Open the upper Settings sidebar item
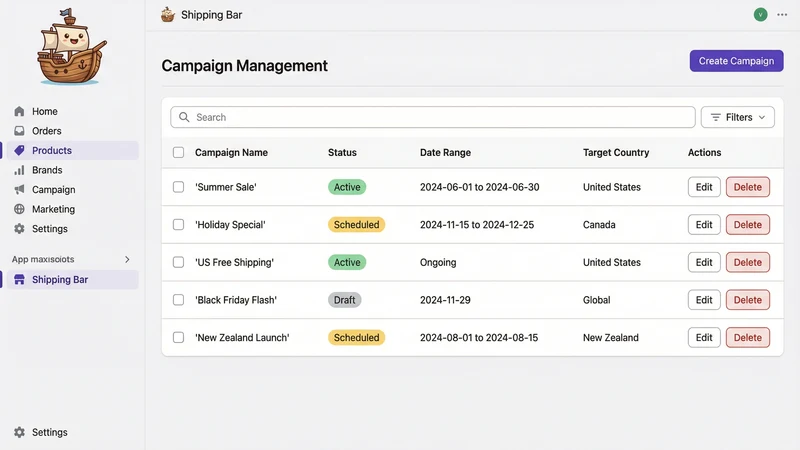This screenshot has height=450, width=800. point(72,229)
